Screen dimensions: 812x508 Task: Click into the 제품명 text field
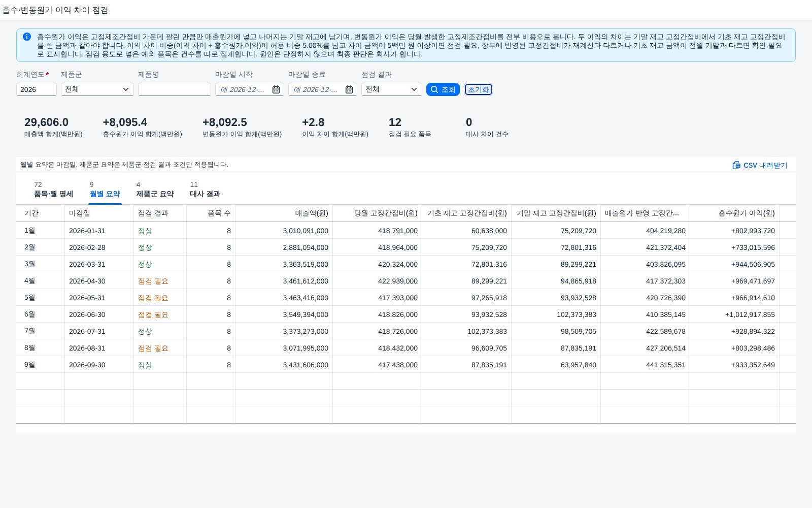(175, 89)
